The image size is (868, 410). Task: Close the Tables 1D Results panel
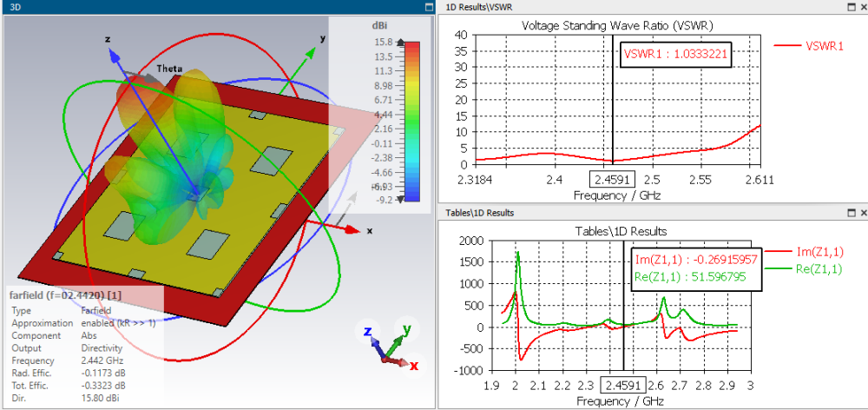(x=861, y=213)
